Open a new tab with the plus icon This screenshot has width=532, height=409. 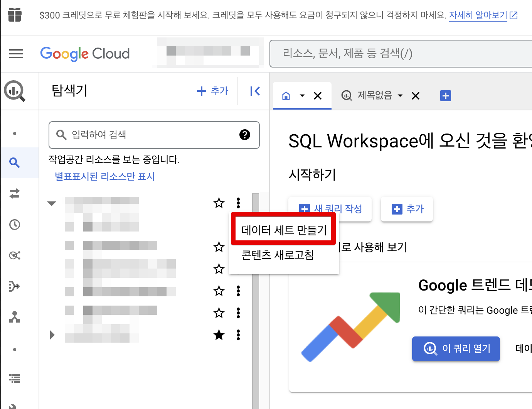tap(446, 96)
